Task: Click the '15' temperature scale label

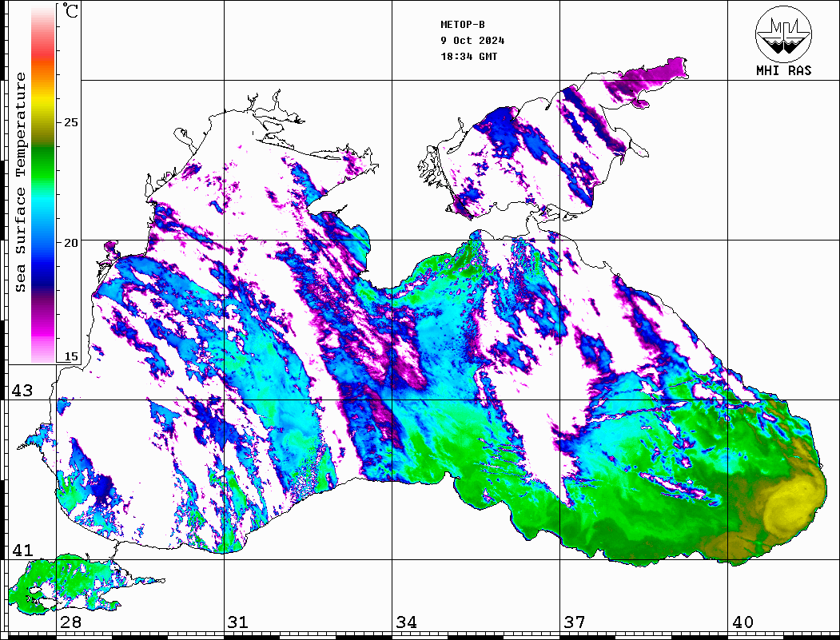Action: [x=70, y=356]
